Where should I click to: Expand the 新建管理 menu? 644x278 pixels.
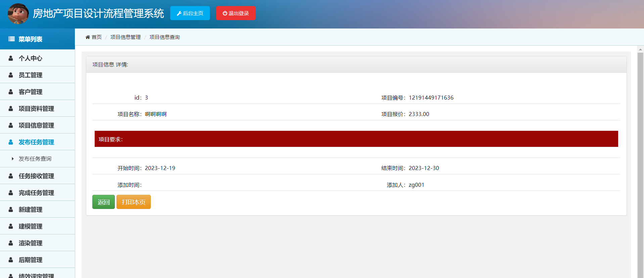pos(37,209)
